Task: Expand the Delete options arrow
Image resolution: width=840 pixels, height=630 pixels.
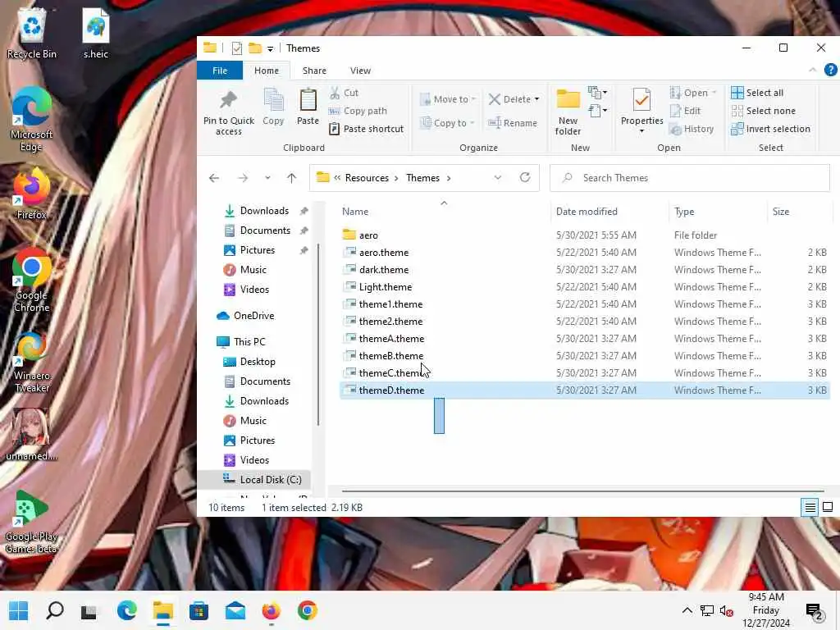Action: point(536,99)
